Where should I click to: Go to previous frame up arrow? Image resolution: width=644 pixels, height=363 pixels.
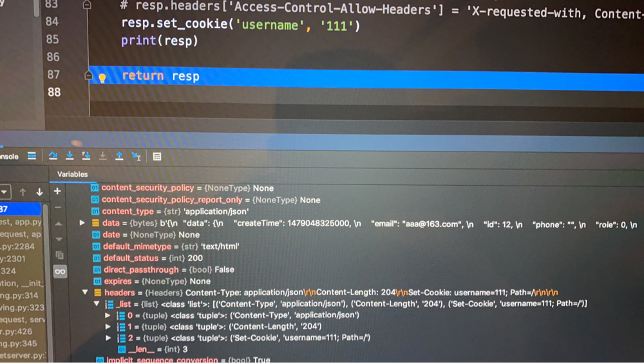23,192
